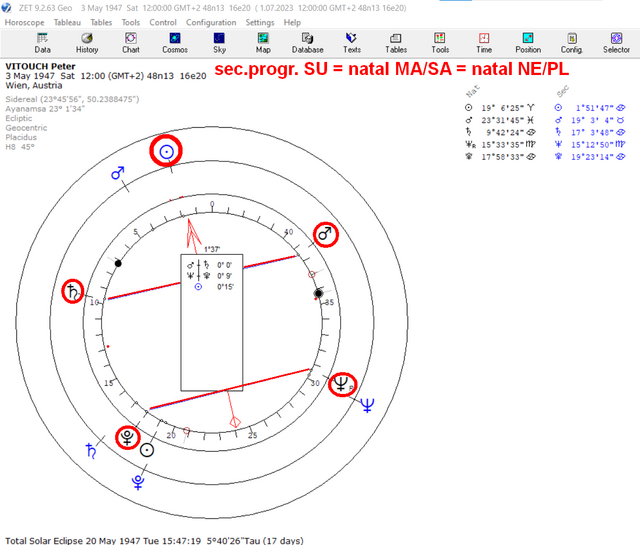Open the Texts toolbar icon
640x545 pixels.
(351, 43)
